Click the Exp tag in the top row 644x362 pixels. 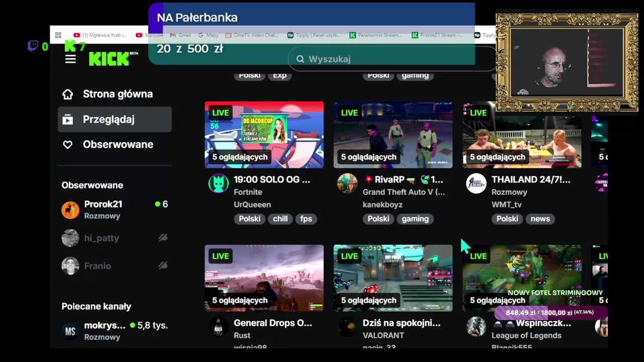280,75
